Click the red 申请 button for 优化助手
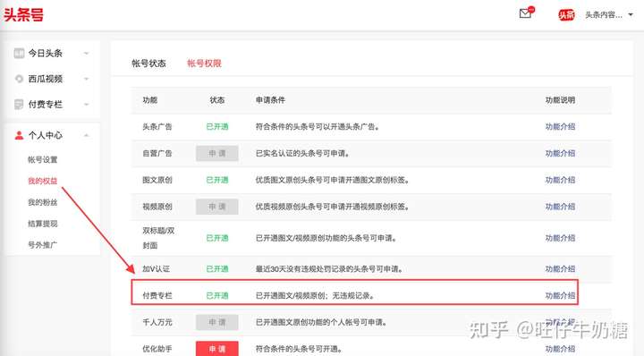The height and width of the screenshot is (356, 644). click(x=216, y=349)
